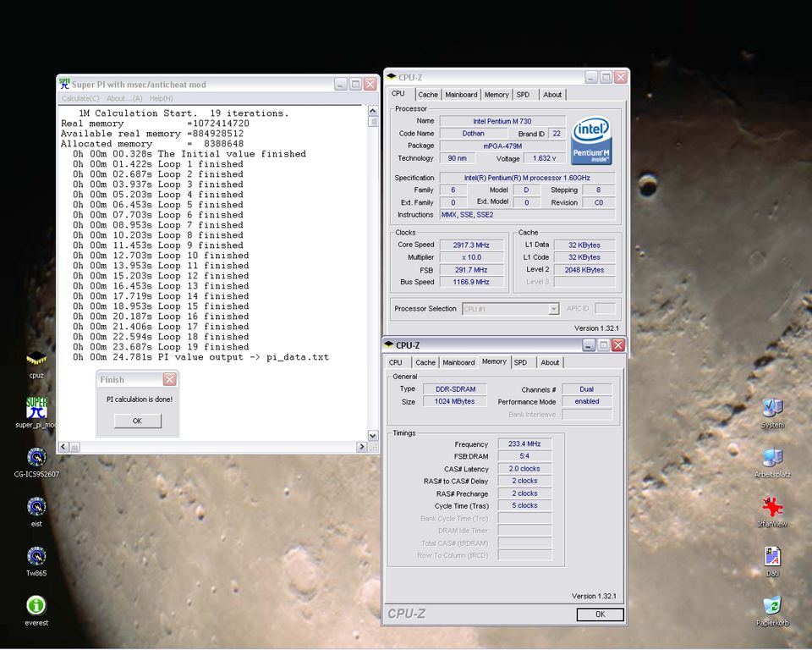The image size is (812, 650).
Task: Launch IrfanView from the desktop
Action: coord(772,512)
